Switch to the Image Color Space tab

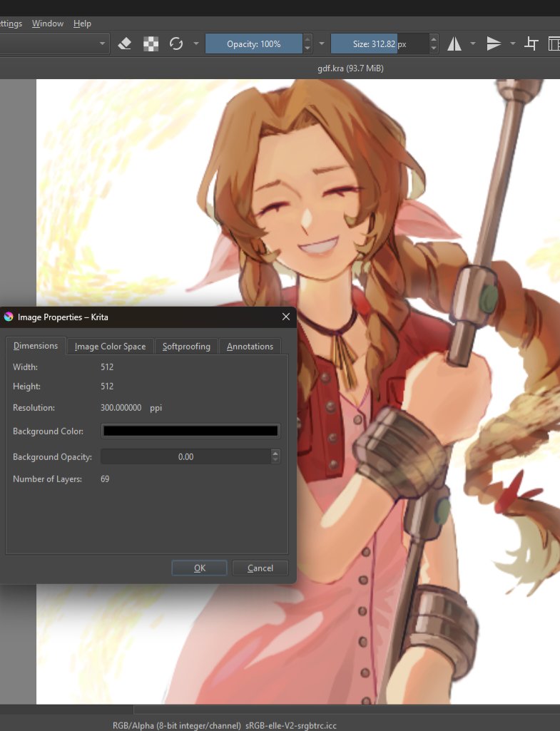pos(110,347)
